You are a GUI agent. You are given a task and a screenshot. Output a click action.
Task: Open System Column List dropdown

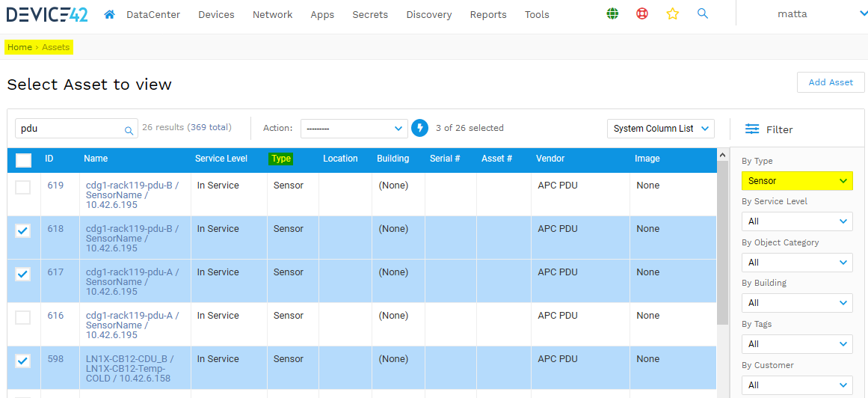coord(661,129)
